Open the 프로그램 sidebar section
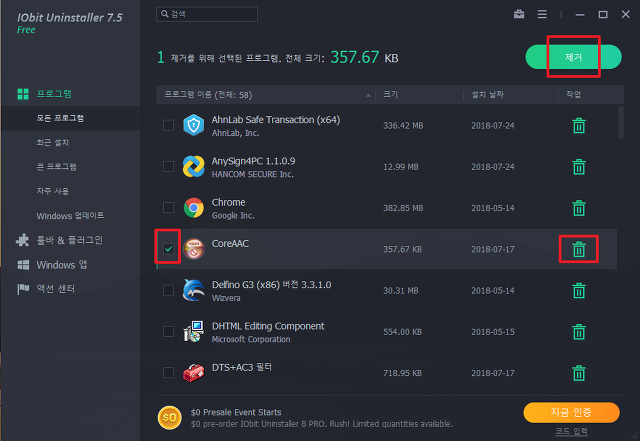This screenshot has height=441, width=640. click(54, 94)
